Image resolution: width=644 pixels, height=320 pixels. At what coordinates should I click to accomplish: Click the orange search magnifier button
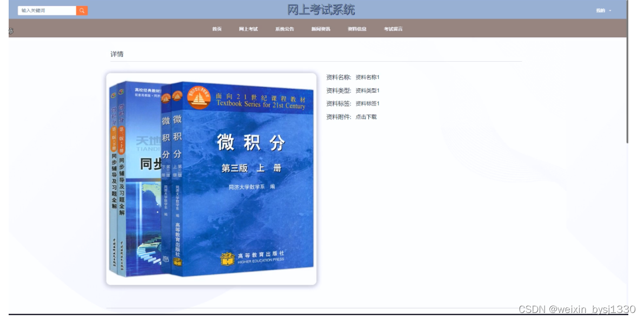[82, 10]
